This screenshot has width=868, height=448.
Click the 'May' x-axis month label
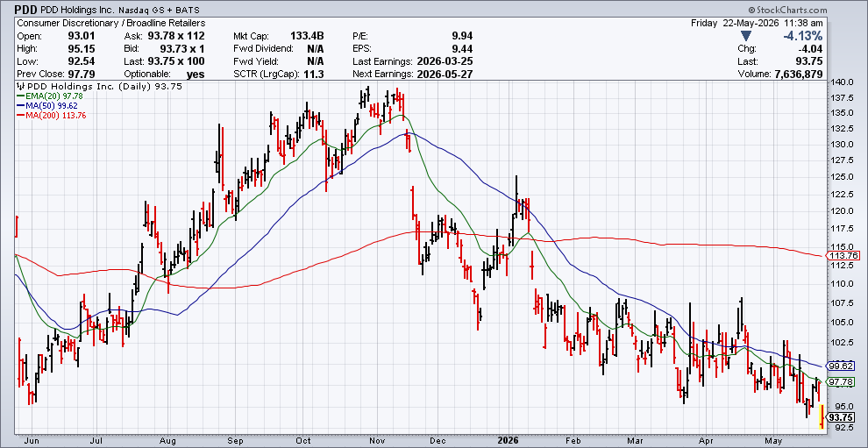point(772,441)
